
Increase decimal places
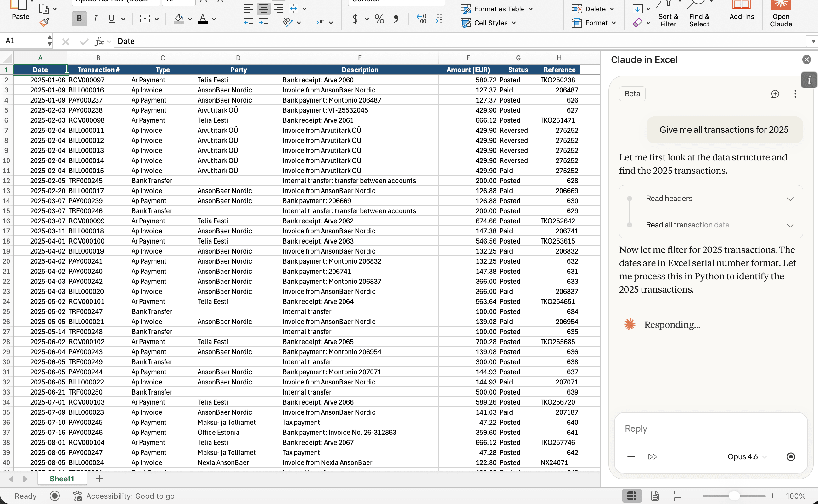point(421,19)
